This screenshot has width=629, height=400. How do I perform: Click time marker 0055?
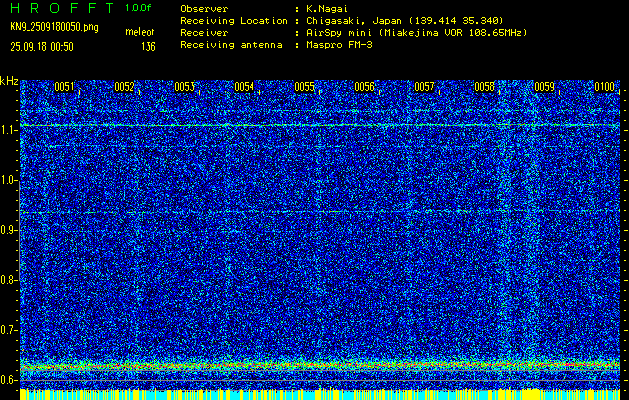click(x=304, y=87)
